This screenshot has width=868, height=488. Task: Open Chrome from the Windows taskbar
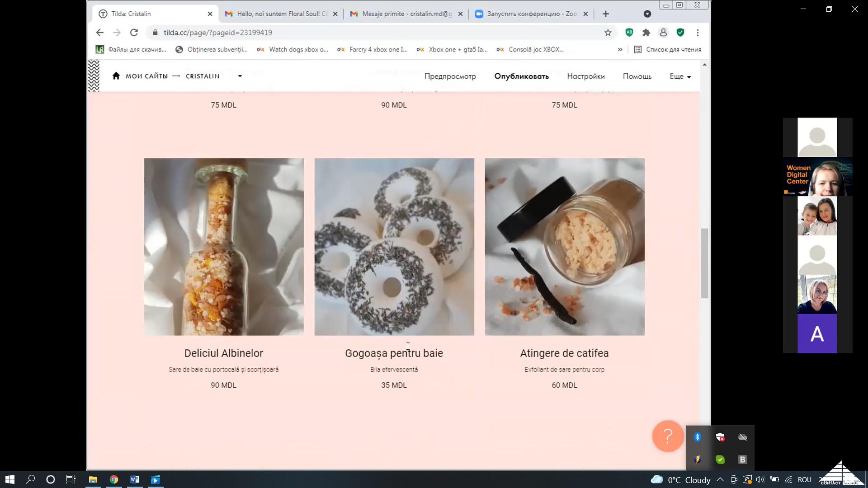point(114,479)
